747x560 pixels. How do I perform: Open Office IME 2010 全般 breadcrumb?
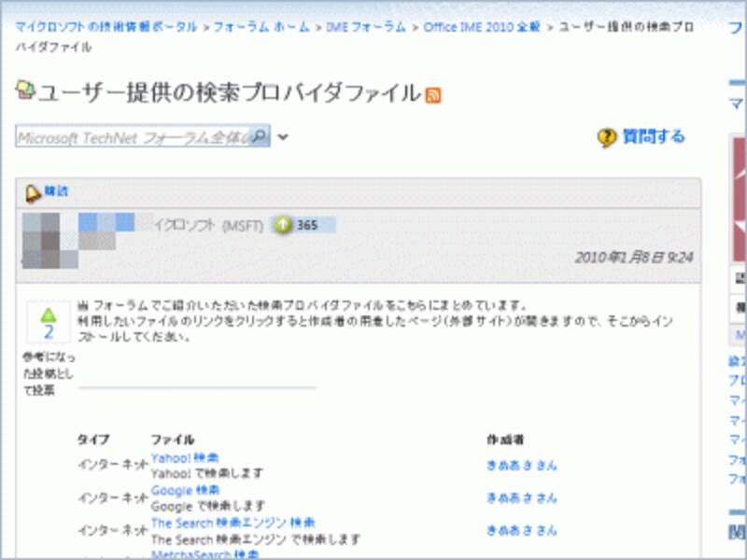pyautogui.click(x=482, y=27)
